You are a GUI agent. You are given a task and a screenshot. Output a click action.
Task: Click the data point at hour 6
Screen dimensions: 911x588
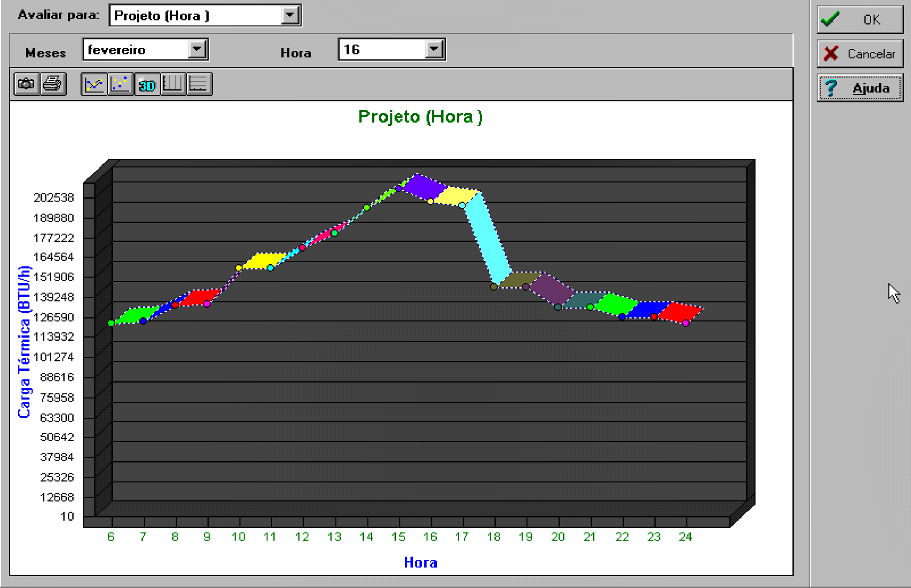click(x=111, y=323)
